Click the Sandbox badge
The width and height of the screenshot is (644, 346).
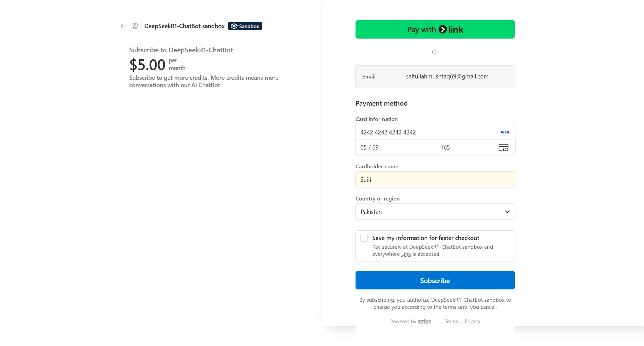tap(245, 26)
